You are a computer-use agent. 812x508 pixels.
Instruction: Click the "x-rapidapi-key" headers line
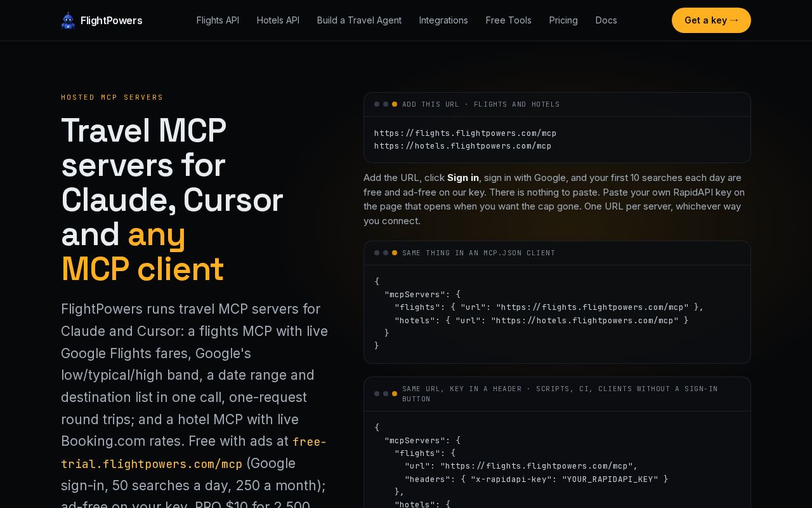coord(537,479)
